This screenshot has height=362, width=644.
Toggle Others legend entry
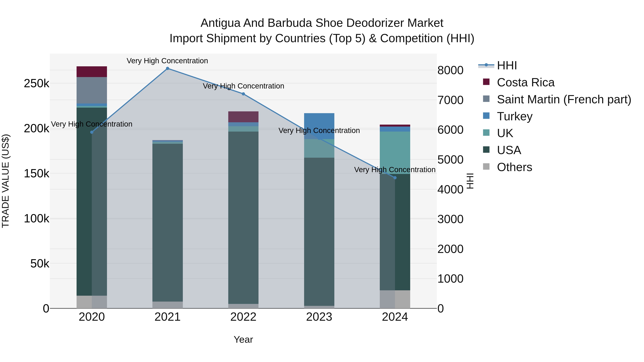click(x=508, y=167)
